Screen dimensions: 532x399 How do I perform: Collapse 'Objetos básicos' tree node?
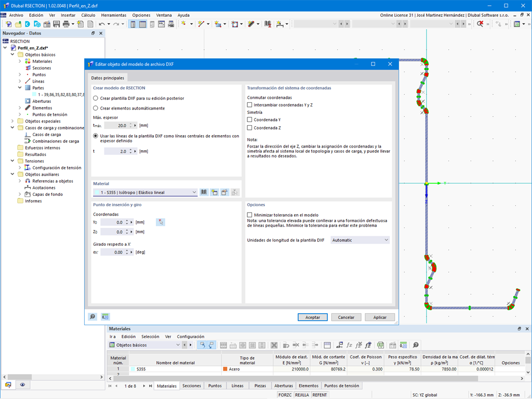point(12,54)
